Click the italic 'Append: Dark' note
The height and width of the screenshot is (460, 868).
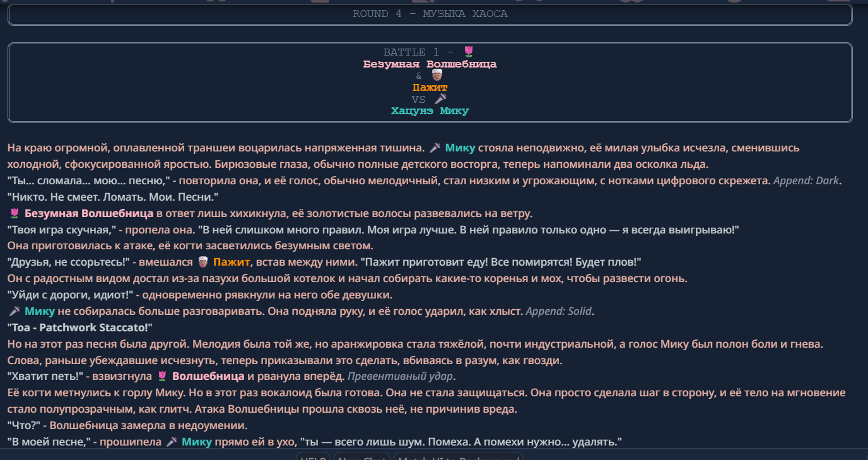807,180
